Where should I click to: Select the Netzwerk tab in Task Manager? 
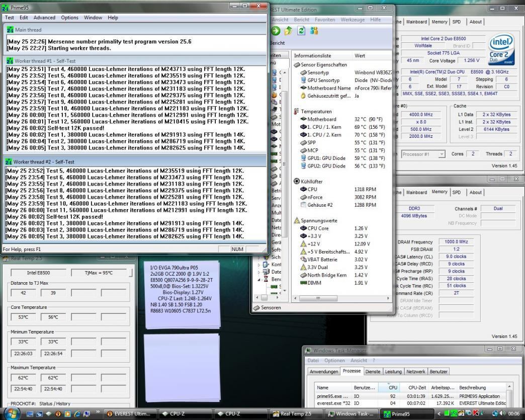click(415, 372)
